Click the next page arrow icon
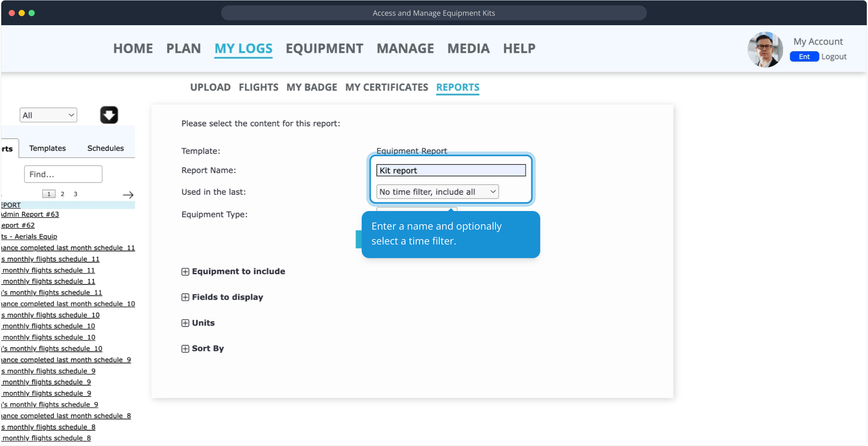868x446 pixels. point(128,195)
